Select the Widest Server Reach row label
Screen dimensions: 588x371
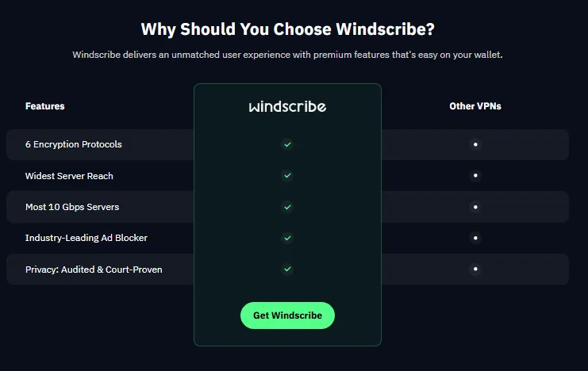[x=75, y=176]
